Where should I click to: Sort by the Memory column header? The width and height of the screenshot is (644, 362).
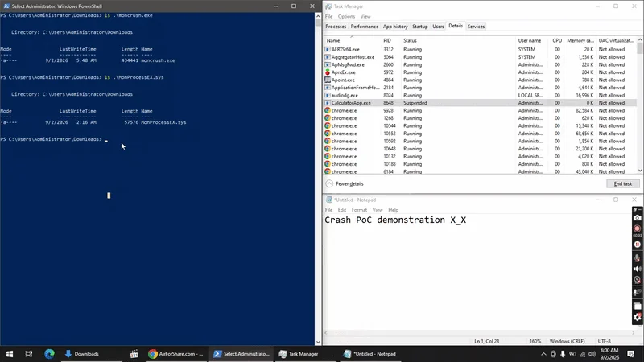(x=580, y=41)
